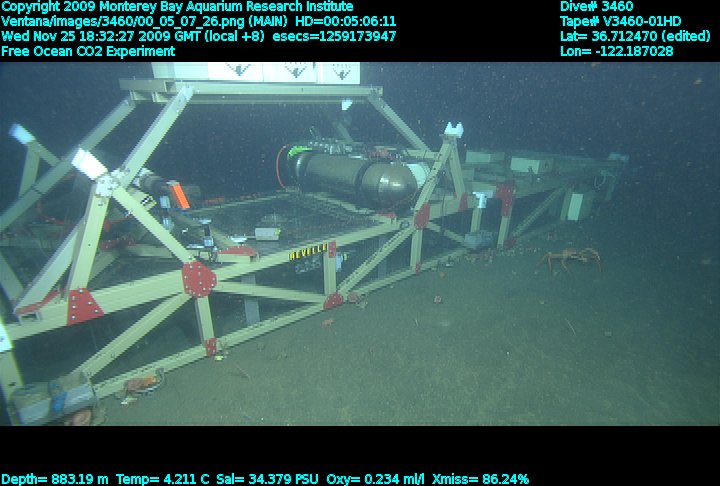The image size is (720, 486).
Task: Select the Tape# V3460-01HD label
Action: pyautogui.click(x=620, y=22)
